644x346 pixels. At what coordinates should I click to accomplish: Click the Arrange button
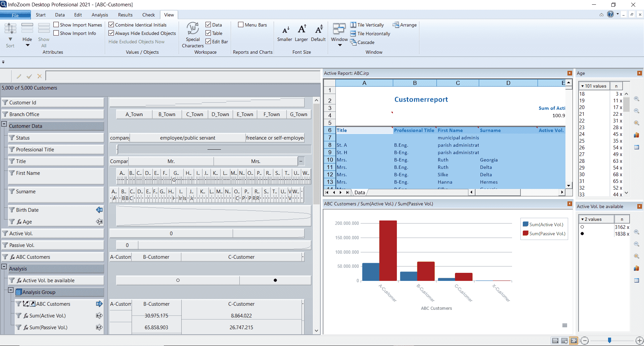point(405,25)
